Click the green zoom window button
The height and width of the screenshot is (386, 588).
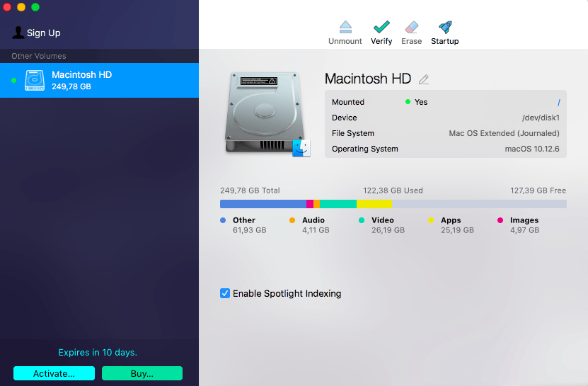click(35, 7)
